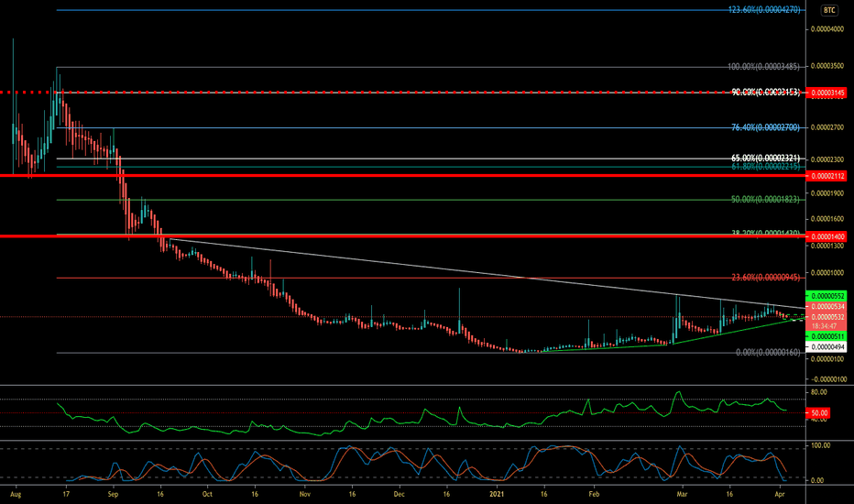Click the 17 date label
Viewport: 854px width, 504px height.
[66, 494]
